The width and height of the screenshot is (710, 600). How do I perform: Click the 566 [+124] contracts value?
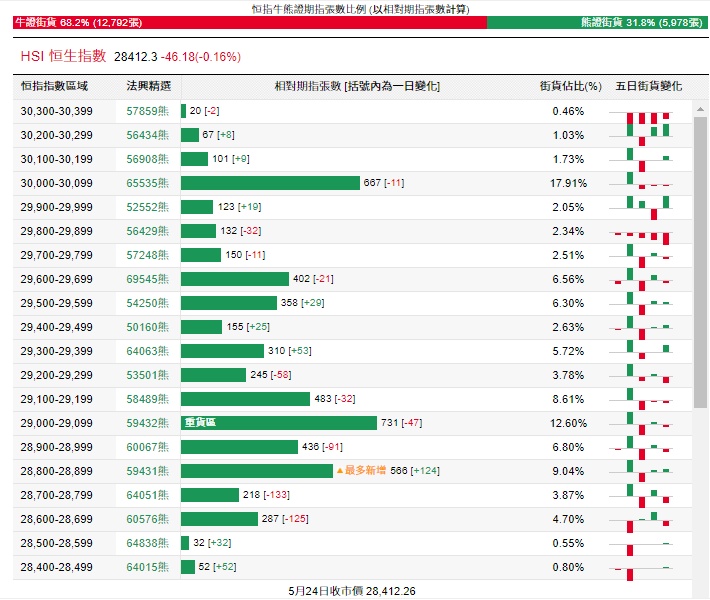(415, 470)
